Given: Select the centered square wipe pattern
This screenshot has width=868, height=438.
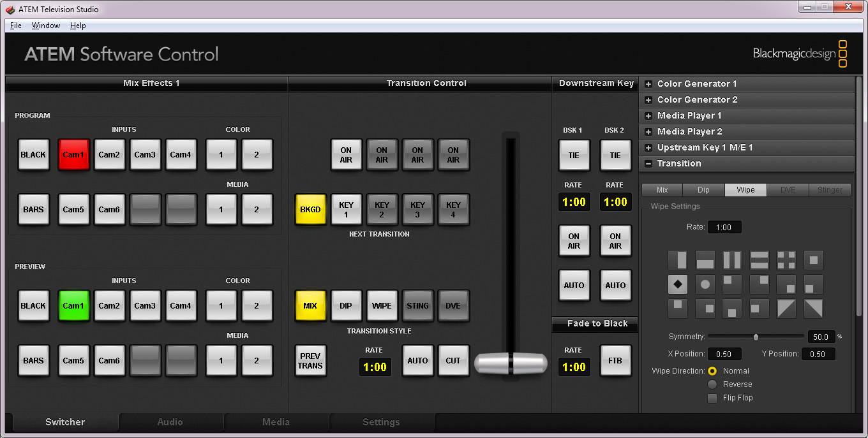Looking at the screenshot, I should click(813, 260).
